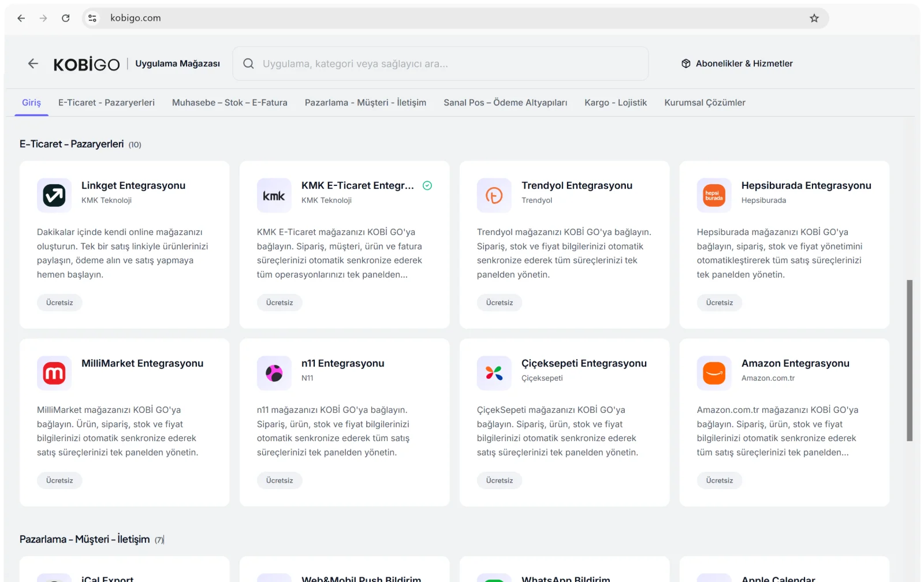
Task: Focus the app search input field
Action: click(441, 64)
